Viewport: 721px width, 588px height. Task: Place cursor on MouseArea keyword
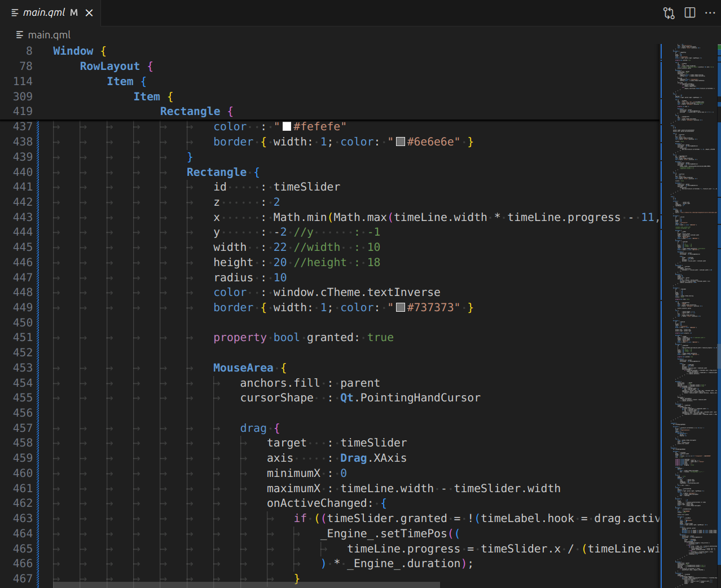point(243,368)
